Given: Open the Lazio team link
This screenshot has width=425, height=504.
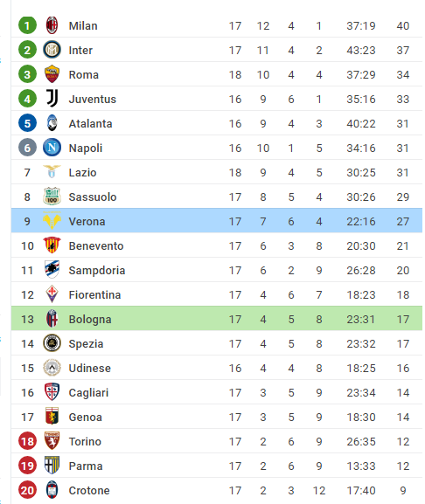Looking at the screenshot, I should pyautogui.click(x=82, y=172).
